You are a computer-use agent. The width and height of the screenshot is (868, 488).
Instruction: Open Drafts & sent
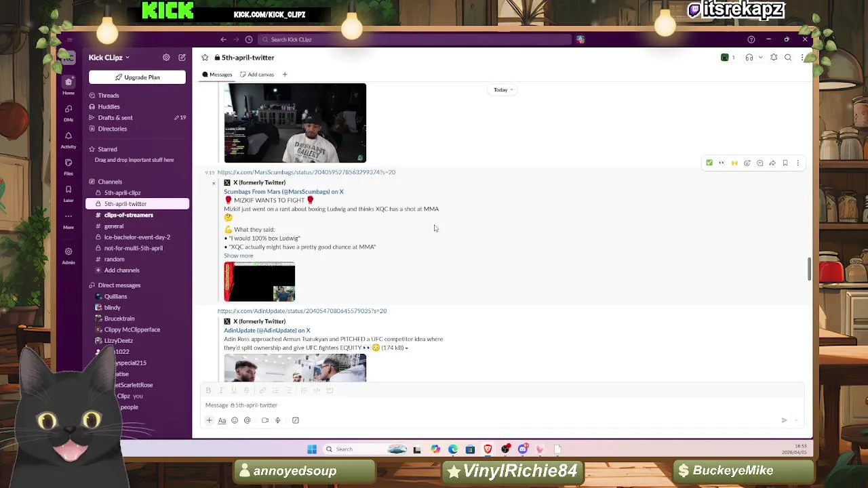115,118
